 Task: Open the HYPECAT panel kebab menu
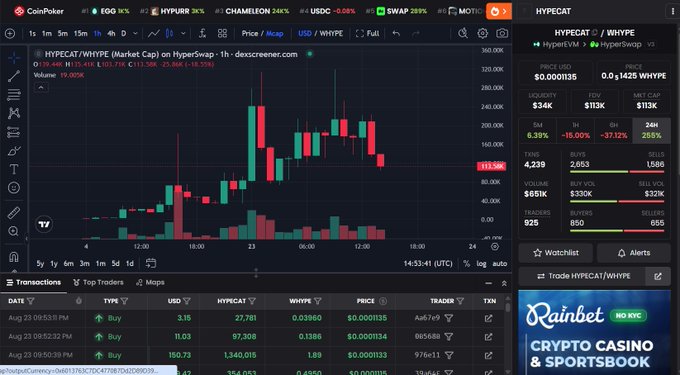pyautogui.click(x=673, y=11)
